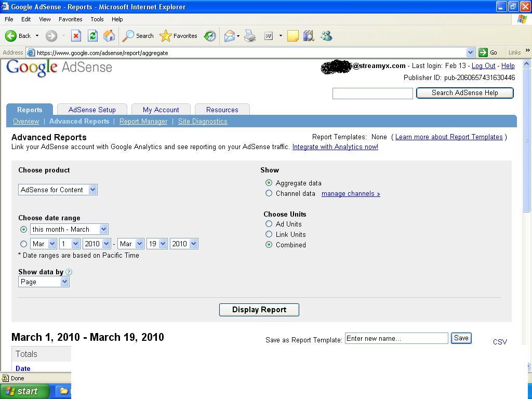Open the start day '1' dropdown
532x399 pixels.
70,244
